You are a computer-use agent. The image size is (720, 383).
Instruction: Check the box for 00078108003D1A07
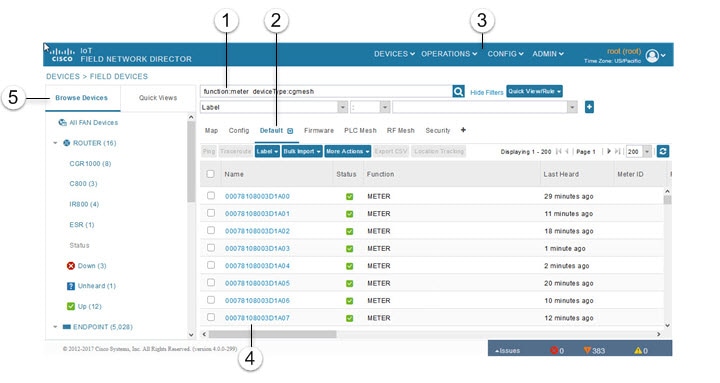coord(211,317)
